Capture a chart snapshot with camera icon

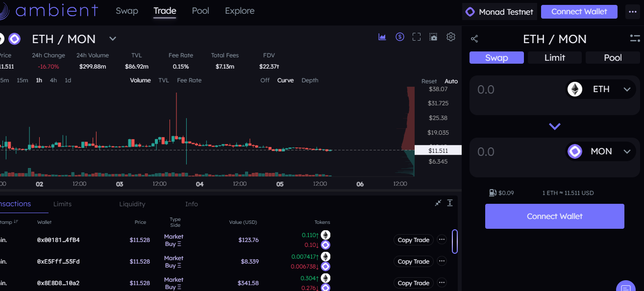coord(433,36)
